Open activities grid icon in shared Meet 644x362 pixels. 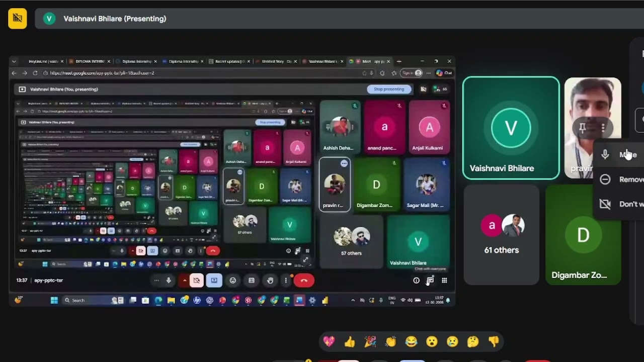click(444, 281)
